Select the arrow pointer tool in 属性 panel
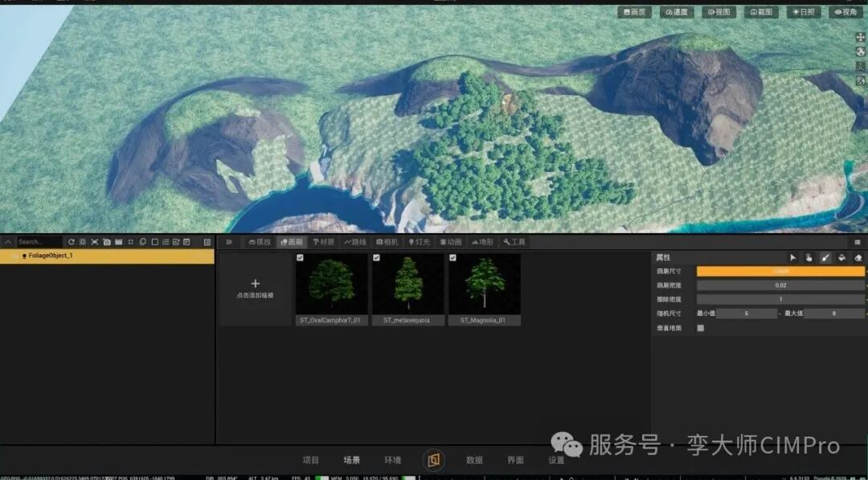Image resolution: width=868 pixels, height=480 pixels. [792, 257]
